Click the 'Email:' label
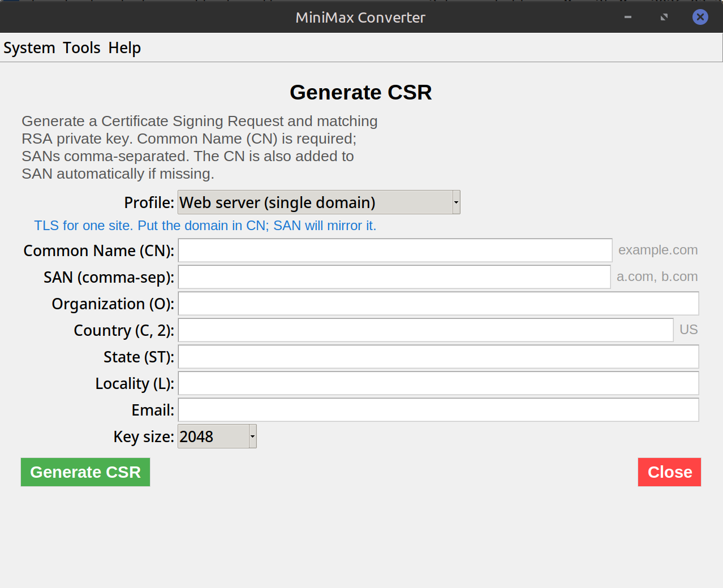 153,410
